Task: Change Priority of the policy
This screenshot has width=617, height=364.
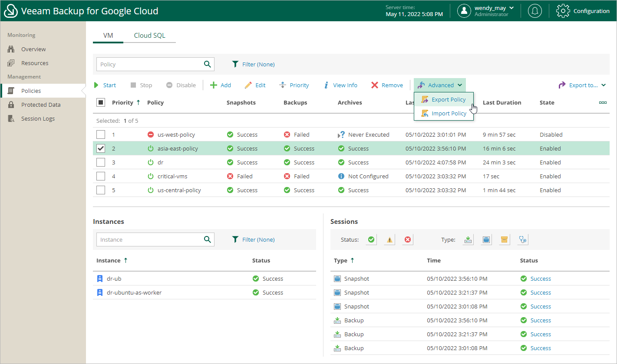Action: 294,85
